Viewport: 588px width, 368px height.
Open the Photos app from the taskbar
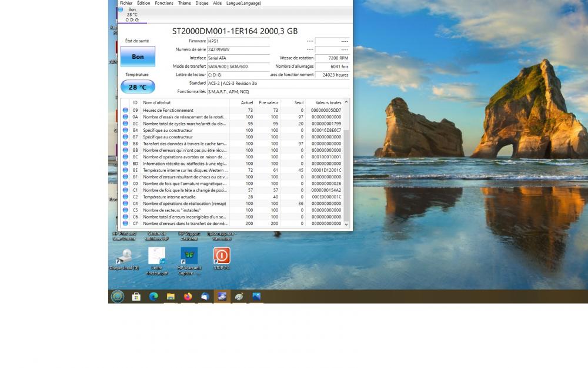tap(256, 297)
